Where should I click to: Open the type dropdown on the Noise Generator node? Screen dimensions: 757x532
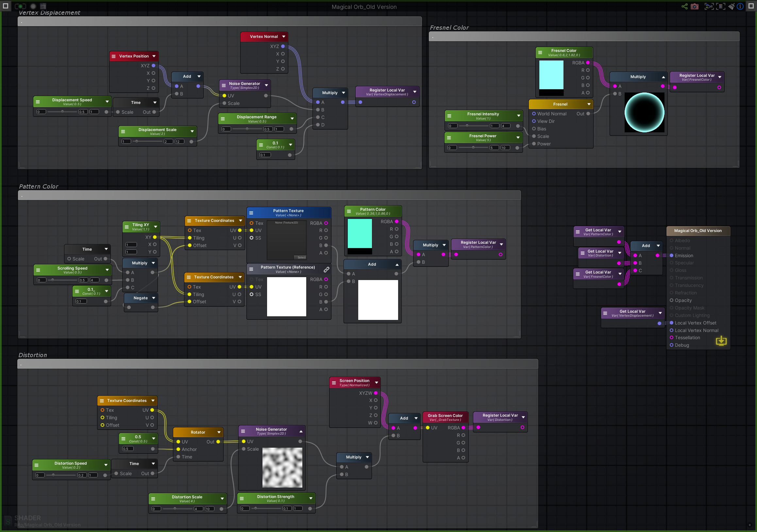[266, 85]
